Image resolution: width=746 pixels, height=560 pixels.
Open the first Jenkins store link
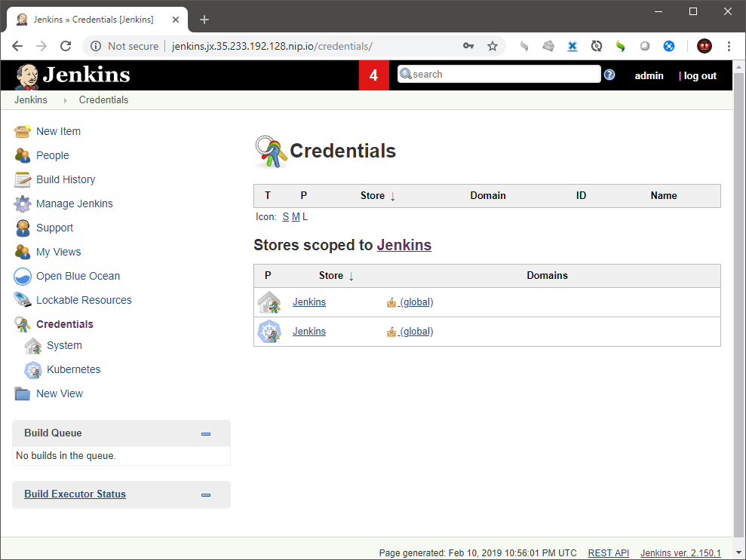309,302
